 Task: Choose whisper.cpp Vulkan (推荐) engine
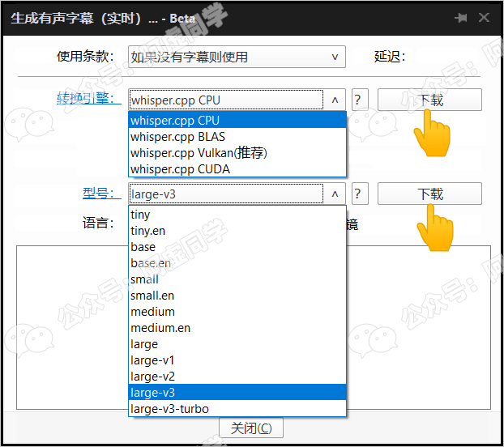coord(237,153)
